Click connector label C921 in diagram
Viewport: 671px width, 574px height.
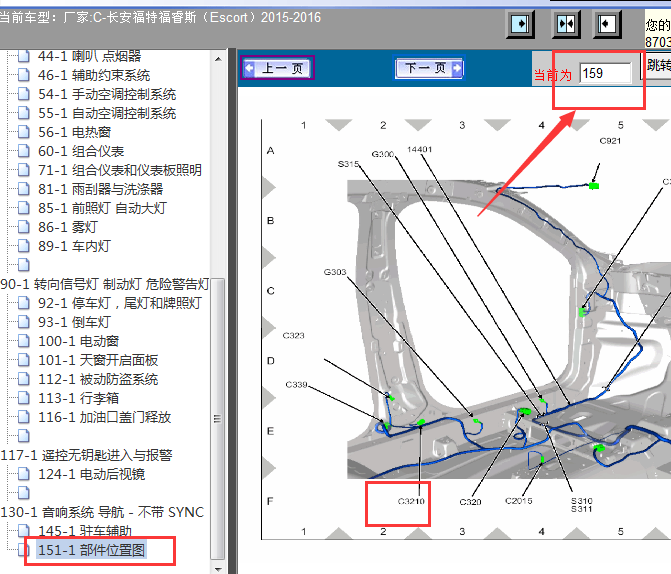tap(610, 141)
